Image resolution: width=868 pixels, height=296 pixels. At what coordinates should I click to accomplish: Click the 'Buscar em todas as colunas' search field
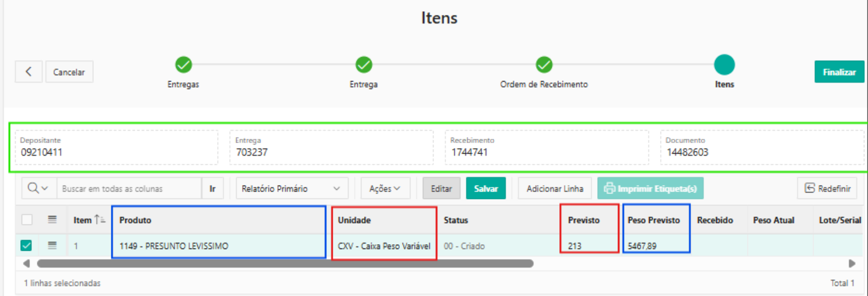[128, 188]
